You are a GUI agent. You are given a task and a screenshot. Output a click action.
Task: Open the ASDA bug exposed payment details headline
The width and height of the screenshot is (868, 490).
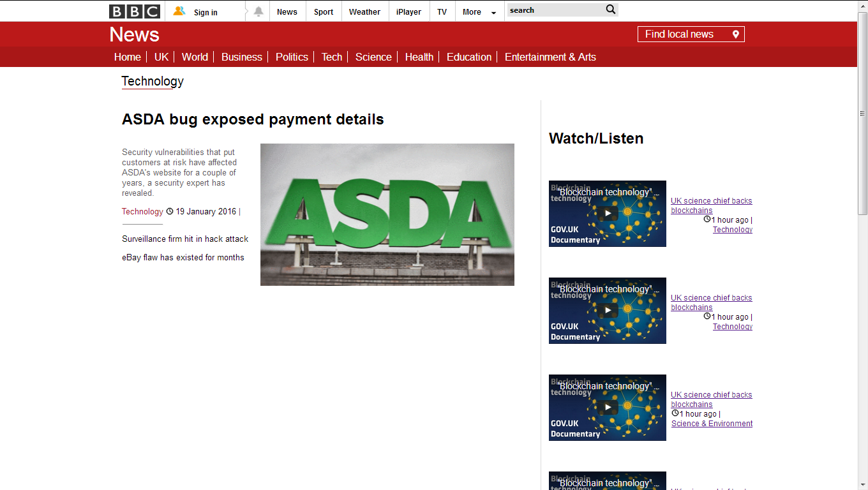tap(253, 119)
